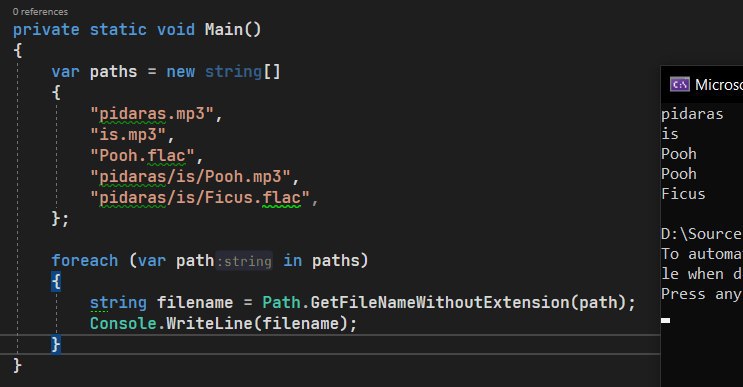Click the console title text 'Microso'
743x387 pixels.
[719, 85]
